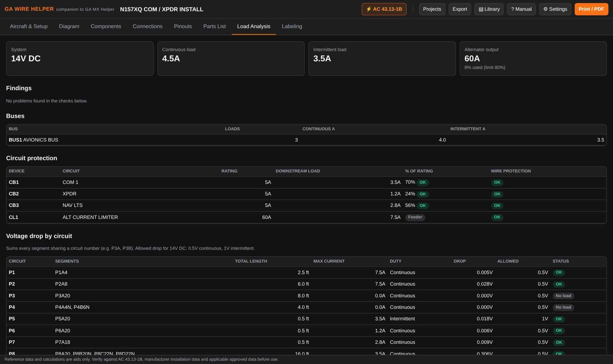The width and height of the screenshot is (613, 364).
Task: Click the Export button
Action: 460,9
